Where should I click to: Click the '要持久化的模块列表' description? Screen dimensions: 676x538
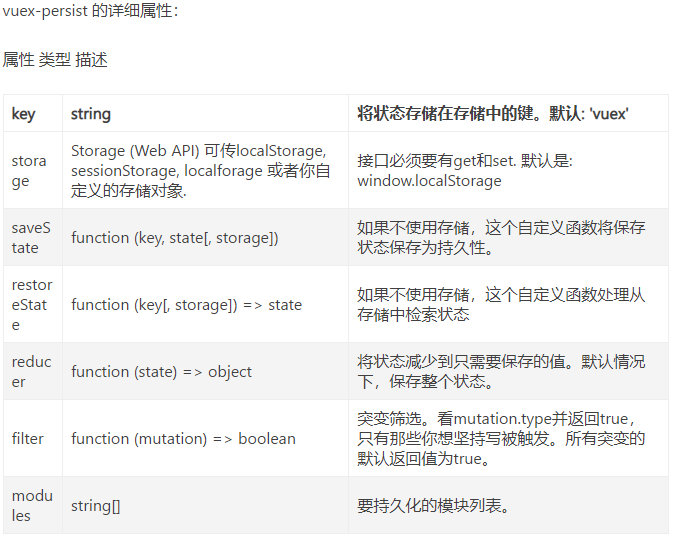(x=435, y=506)
